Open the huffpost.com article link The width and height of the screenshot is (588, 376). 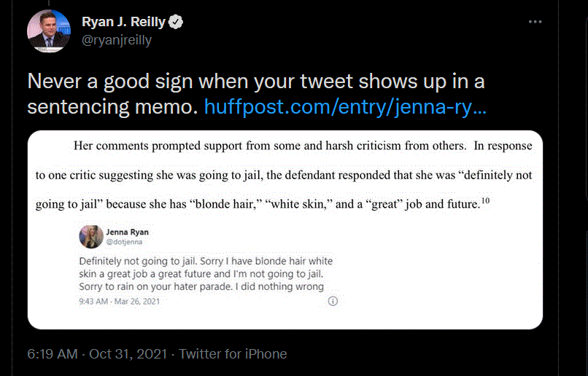click(x=345, y=107)
